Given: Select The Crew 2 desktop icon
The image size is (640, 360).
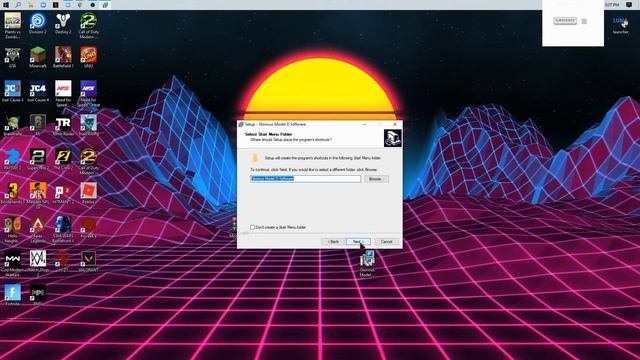Looking at the screenshot, I should tap(63, 160).
